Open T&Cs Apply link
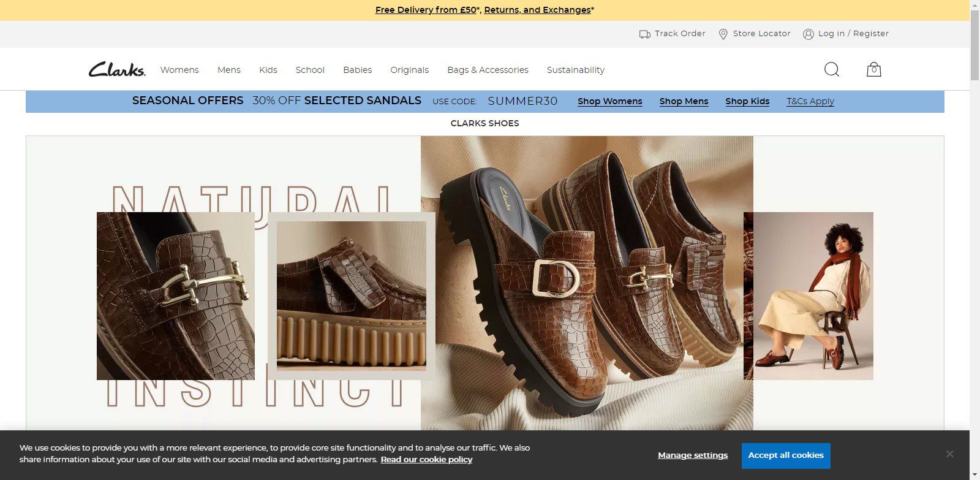980x480 pixels. [x=810, y=101]
